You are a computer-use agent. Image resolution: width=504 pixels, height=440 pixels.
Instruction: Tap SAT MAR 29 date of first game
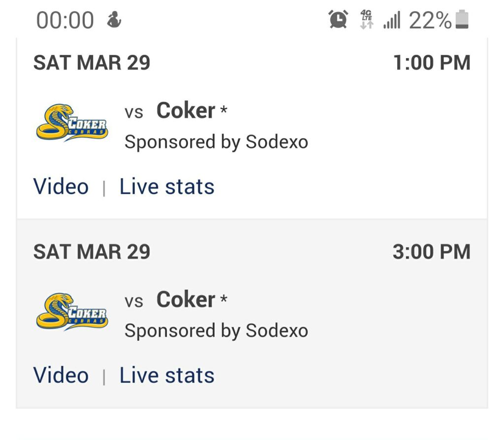[92, 63]
